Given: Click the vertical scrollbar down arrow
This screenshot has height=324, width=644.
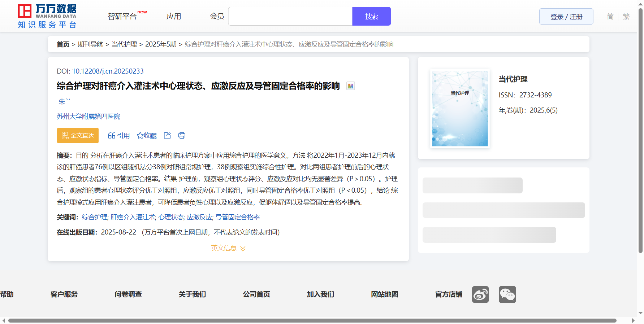Looking at the screenshot, I should click(x=640, y=313).
